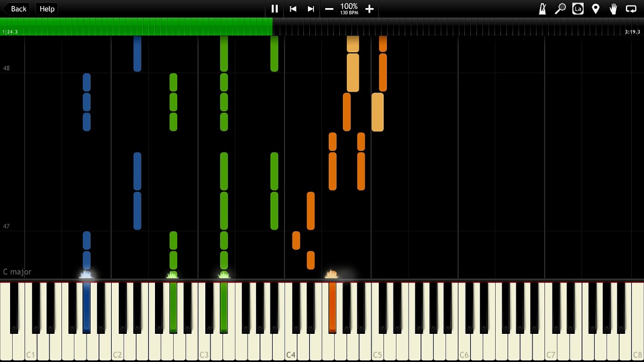The width and height of the screenshot is (644, 362).
Task: Decrease playback speed with minus
Action: (x=329, y=9)
